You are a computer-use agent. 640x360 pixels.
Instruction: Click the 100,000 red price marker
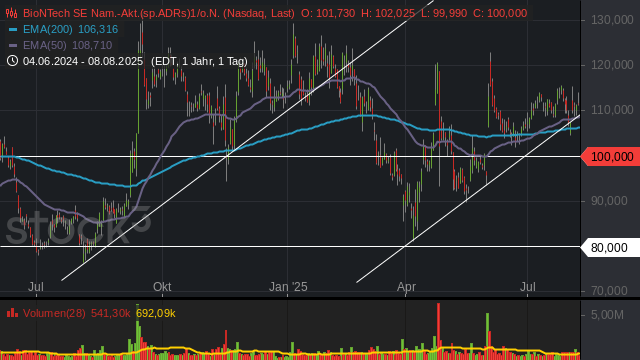[611, 157]
